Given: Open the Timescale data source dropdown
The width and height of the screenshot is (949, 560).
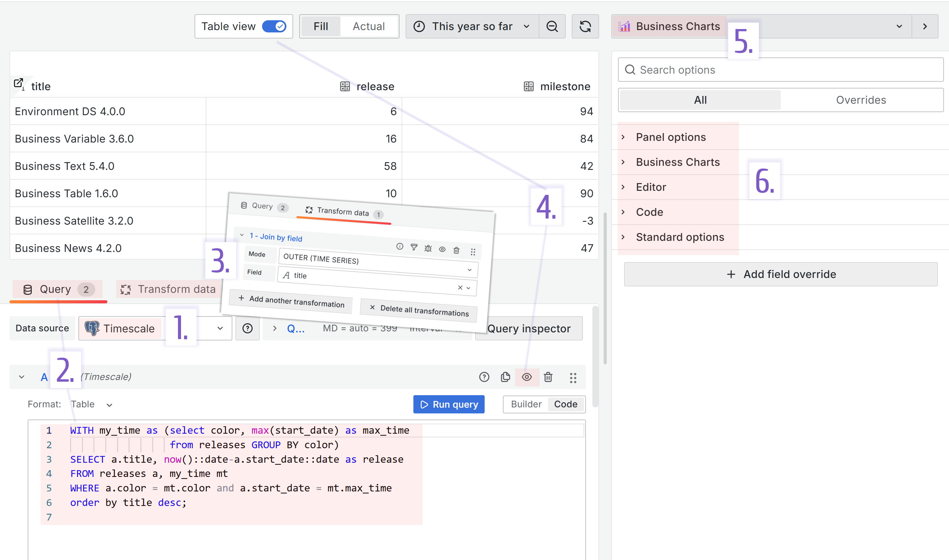Looking at the screenshot, I should (155, 328).
